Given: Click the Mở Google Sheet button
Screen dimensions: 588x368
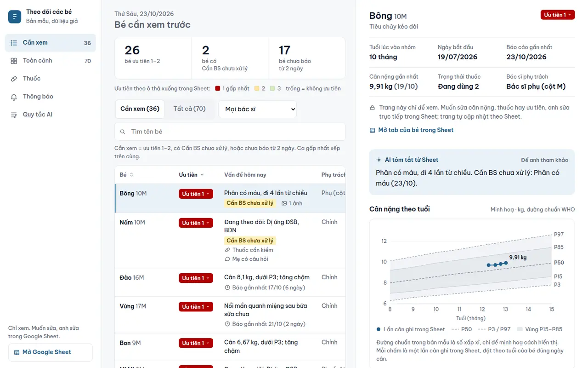Looking at the screenshot, I should coord(51,352).
